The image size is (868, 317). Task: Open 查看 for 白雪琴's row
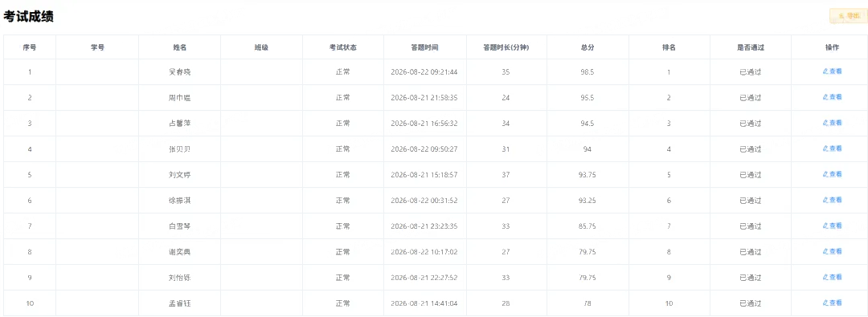pos(832,226)
